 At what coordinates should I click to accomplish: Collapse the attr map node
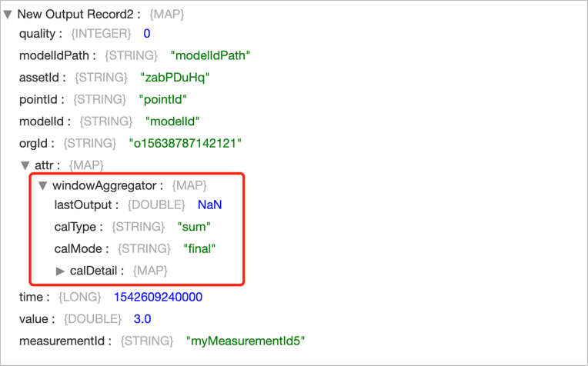pyautogui.click(x=25, y=165)
